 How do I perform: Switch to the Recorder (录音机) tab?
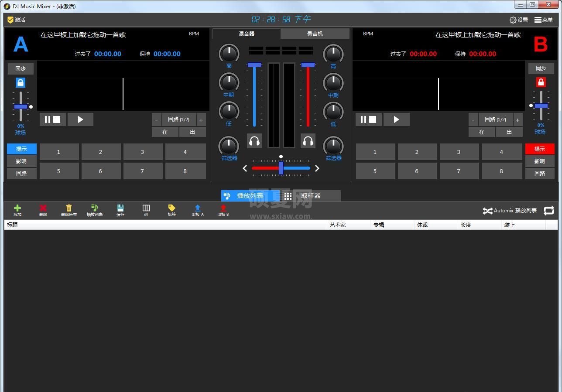(x=315, y=34)
